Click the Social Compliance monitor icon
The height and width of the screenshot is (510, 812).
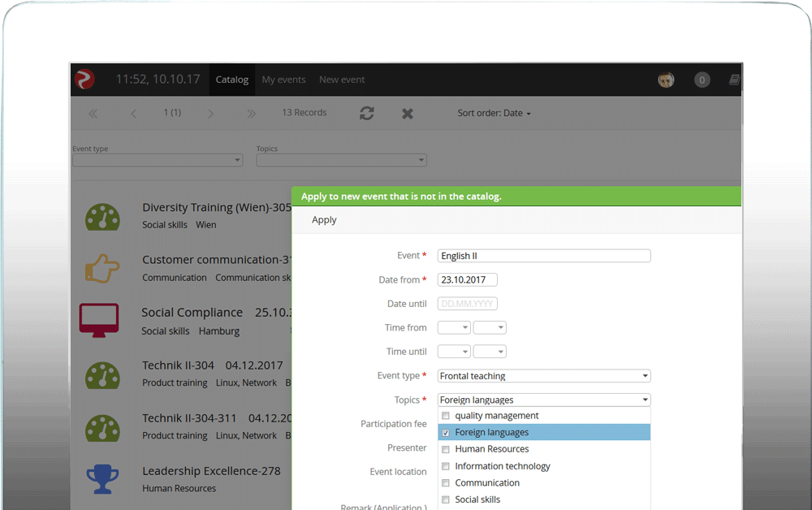[99, 320]
